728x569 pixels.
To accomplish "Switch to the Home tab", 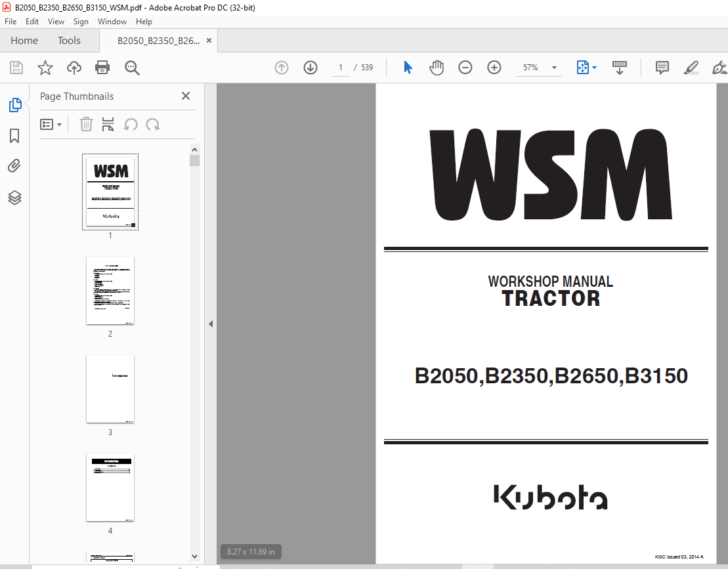I will tap(24, 41).
